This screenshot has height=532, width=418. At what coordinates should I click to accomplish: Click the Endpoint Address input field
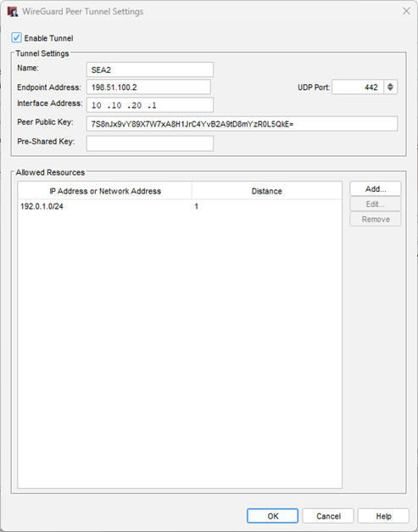click(x=148, y=87)
